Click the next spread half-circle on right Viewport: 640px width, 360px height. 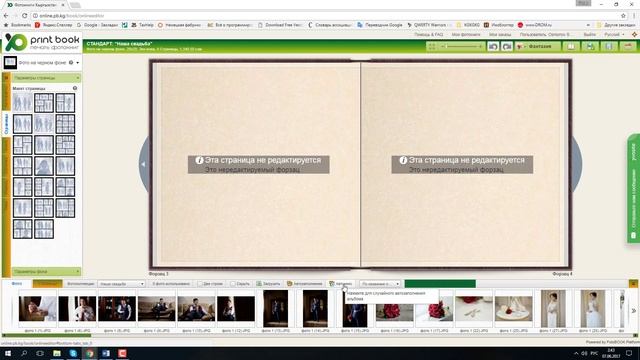(577, 164)
